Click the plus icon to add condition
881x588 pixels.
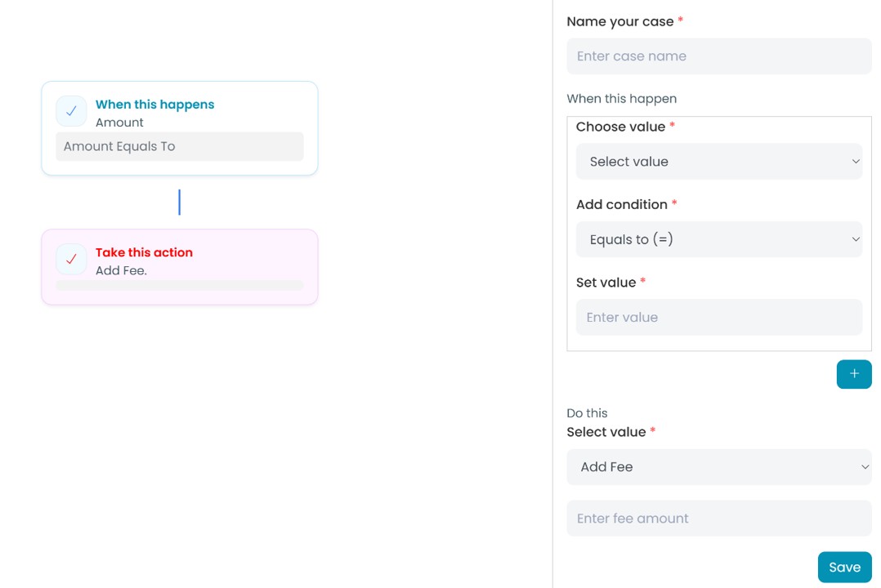(854, 374)
